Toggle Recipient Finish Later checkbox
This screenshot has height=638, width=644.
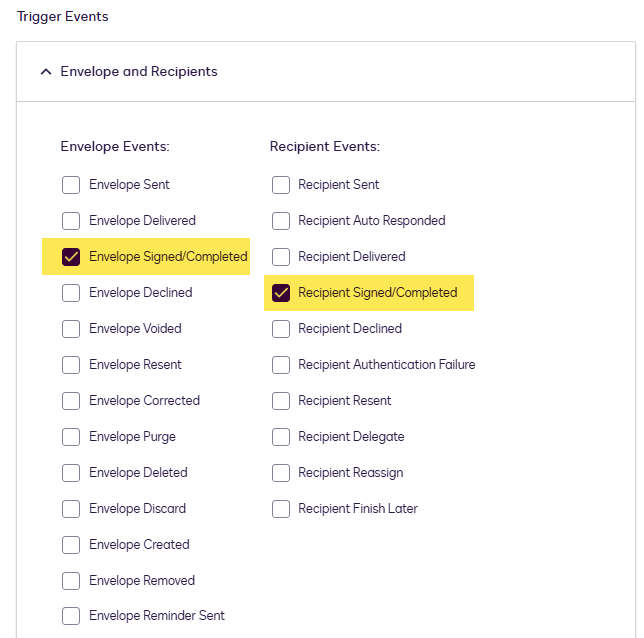281,509
